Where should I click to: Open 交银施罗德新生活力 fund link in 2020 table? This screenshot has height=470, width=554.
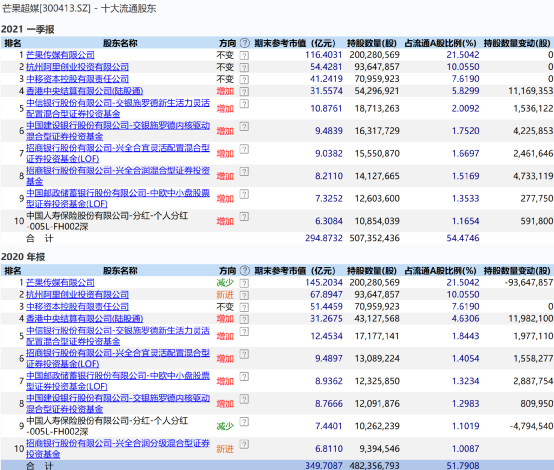pos(118,336)
